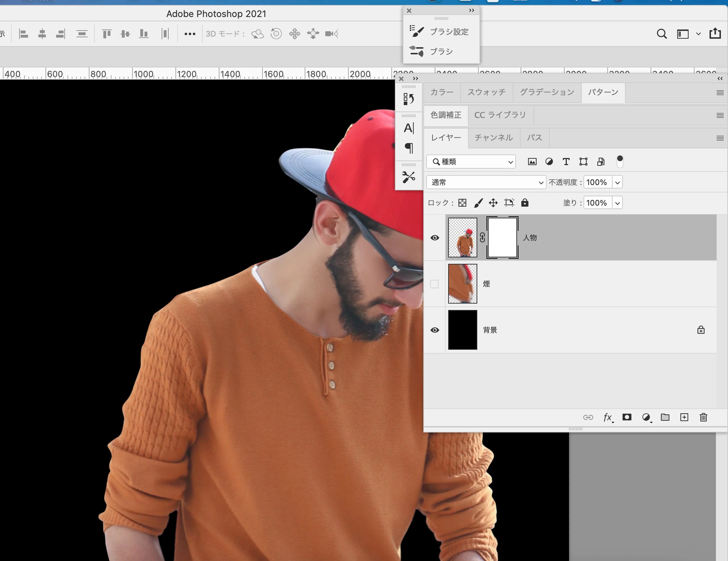Hide the 人物 layer
Viewport: 728px width, 561px height.
click(x=435, y=238)
